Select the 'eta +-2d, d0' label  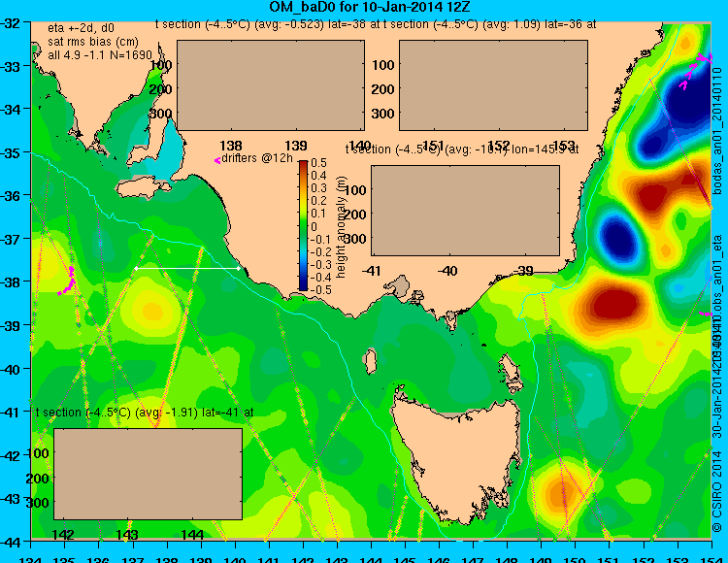(x=81, y=29)
